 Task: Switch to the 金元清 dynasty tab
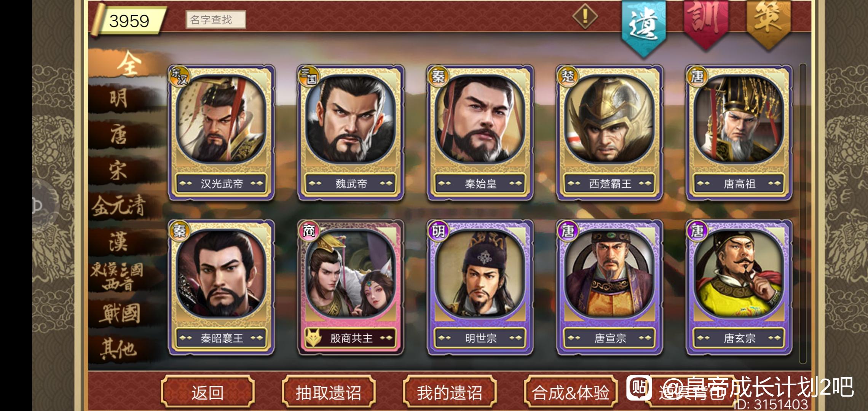(119, 206)
